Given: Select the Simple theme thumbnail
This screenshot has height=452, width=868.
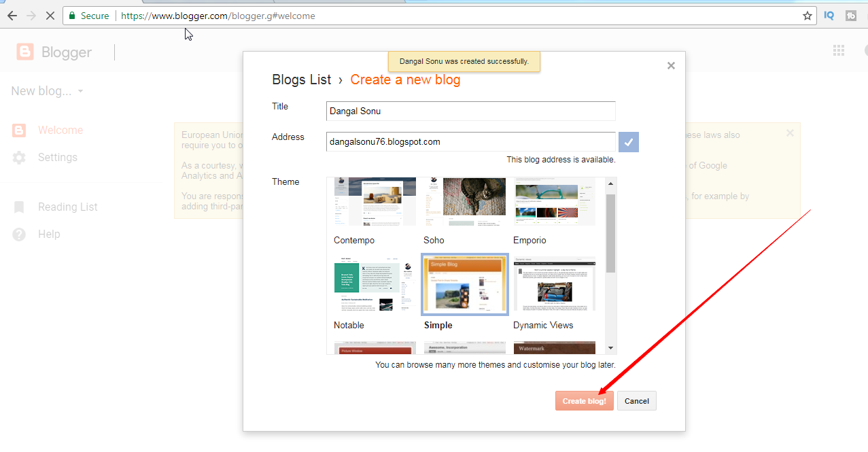Looking at the screenshot, I should tap(465, 284).
